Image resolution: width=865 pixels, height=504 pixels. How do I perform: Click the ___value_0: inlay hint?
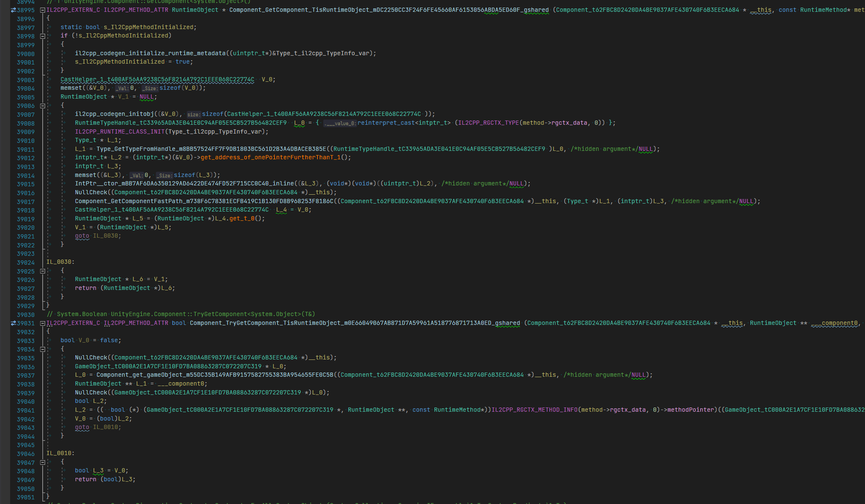(340, 123)
